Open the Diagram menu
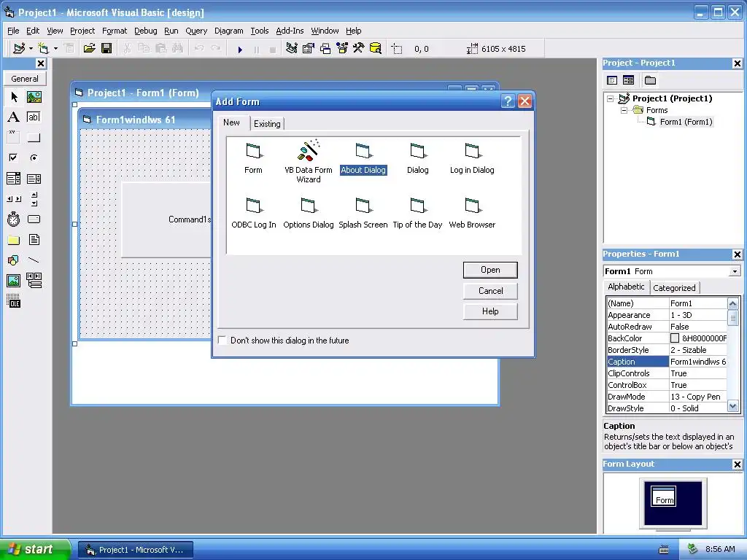 coord(228,31)
